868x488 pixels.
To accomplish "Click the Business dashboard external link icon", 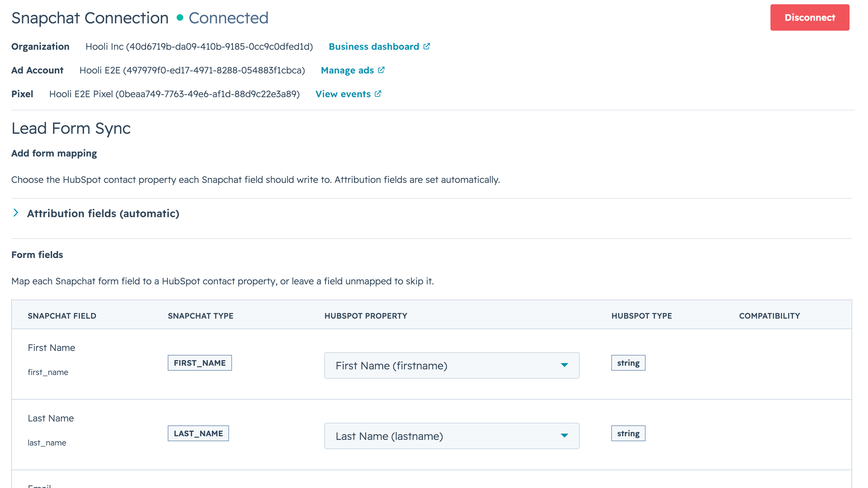I will 427,46.
